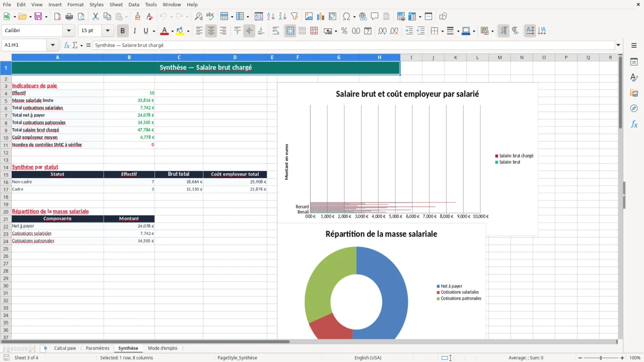644x362 pixels.
Task: Toggle Center Horizontally alignment
Action: [211, 31]
